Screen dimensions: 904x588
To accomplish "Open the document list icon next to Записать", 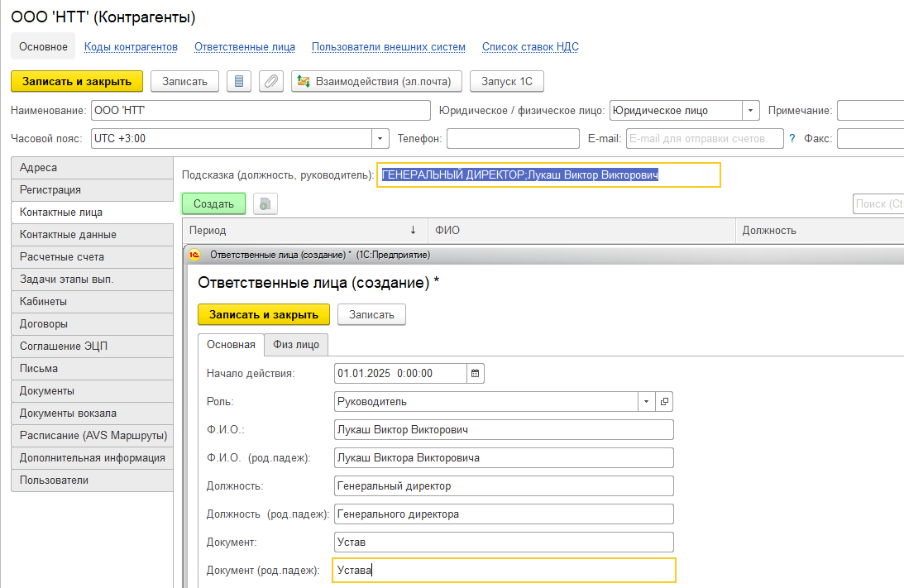I will pyautogui.click(x=239, y=81).
